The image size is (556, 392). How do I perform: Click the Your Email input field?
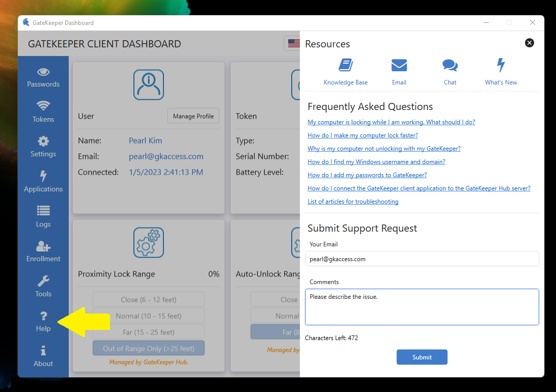(x=422, y=259)
